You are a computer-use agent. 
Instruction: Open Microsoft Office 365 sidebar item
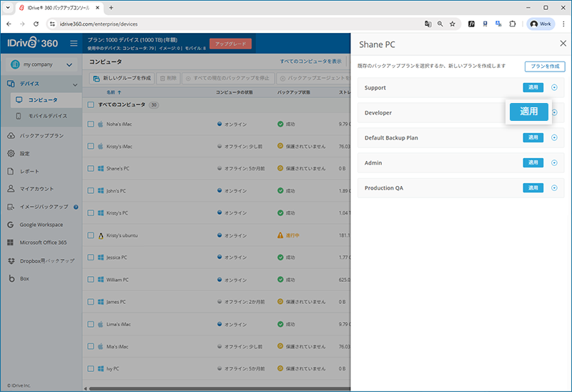pos(43,242)
